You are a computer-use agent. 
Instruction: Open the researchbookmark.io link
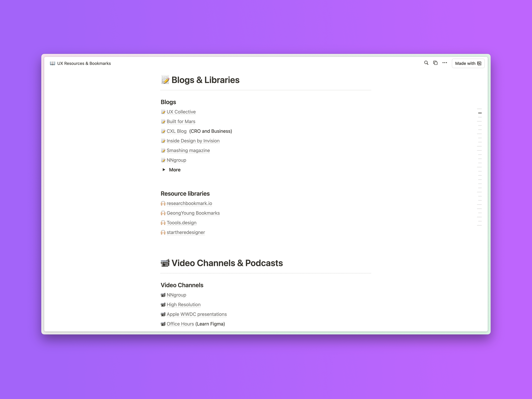[189, 203]
